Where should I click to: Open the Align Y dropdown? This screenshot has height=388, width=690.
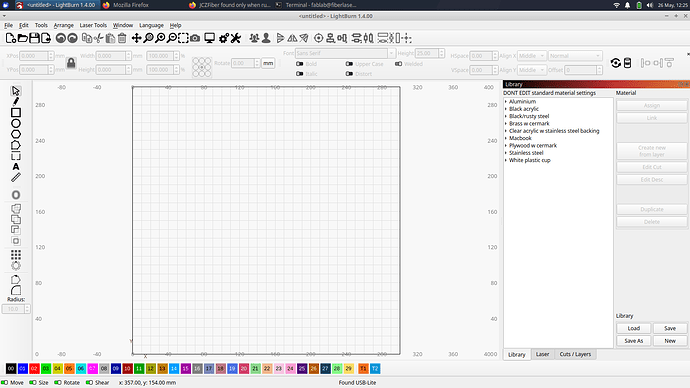click(532, 70)
